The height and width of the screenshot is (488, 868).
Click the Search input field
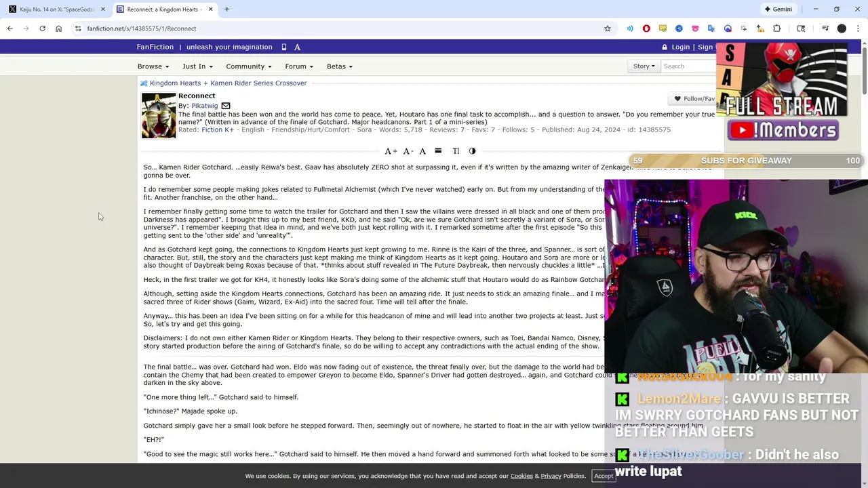click(688, 66)
